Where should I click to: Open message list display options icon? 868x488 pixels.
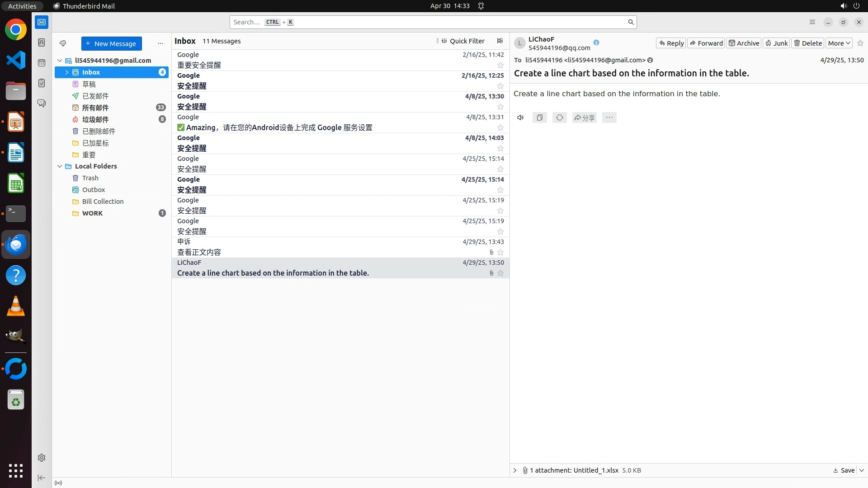500,41
